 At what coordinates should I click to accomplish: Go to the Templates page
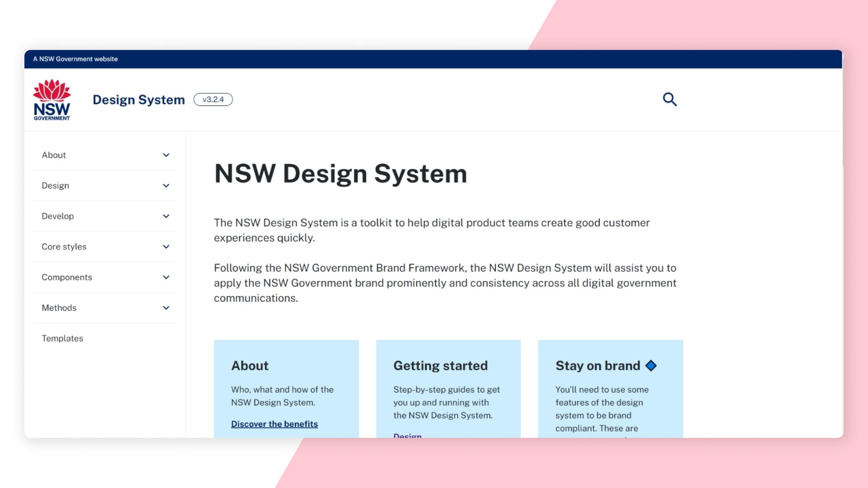pos(62,338)
